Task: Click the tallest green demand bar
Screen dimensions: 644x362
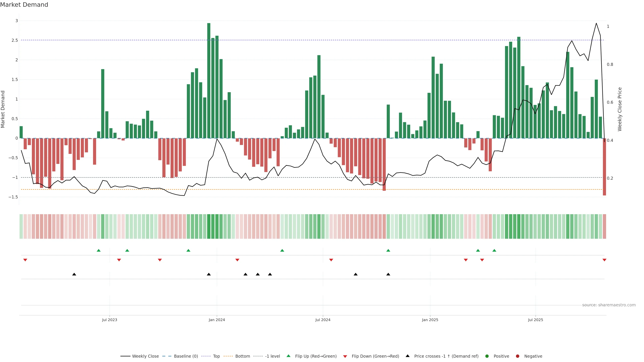Action: (x=209, y=80)
